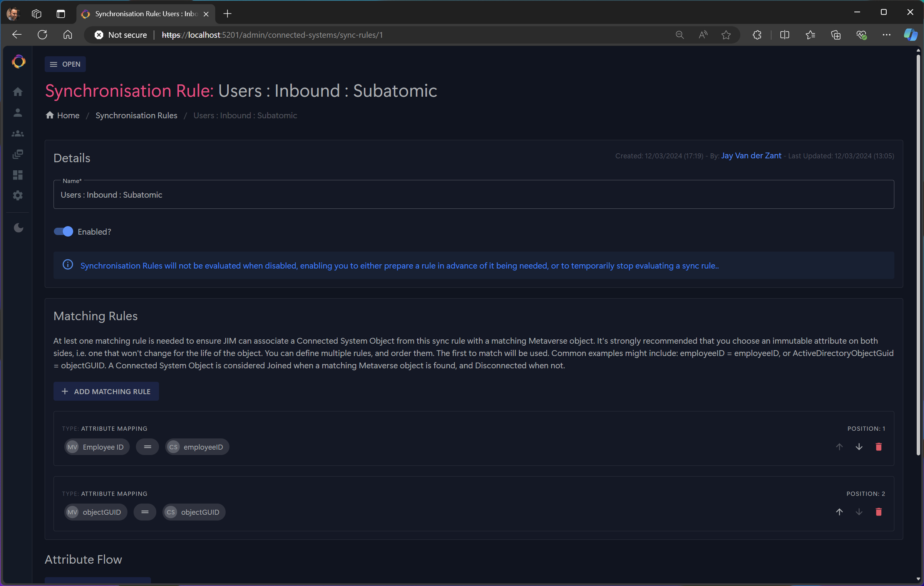The width and height of the screenshot is (924, 586).
Task: Toggle the Enabled? switch
Action: (64, 232)
